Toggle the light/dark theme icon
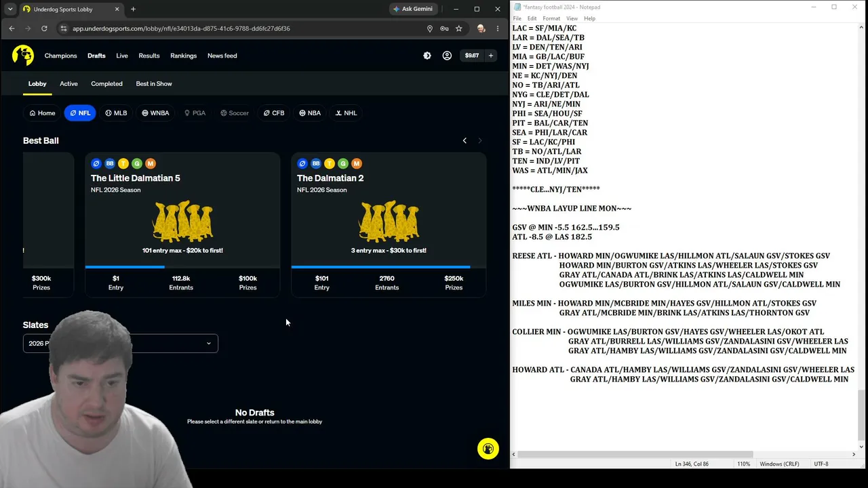The image size is (868, 488). (x=427, y=56)
